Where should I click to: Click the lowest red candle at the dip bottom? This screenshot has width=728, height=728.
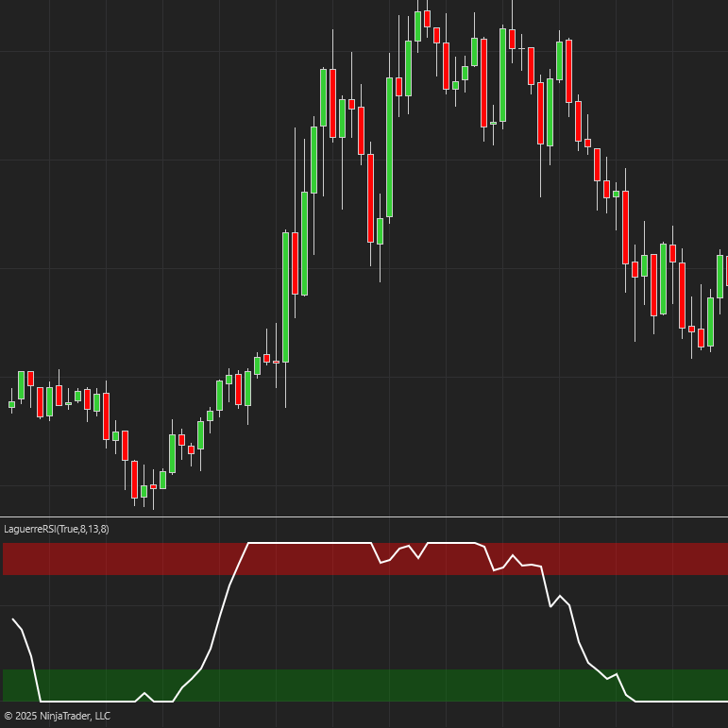pos(135,480)
